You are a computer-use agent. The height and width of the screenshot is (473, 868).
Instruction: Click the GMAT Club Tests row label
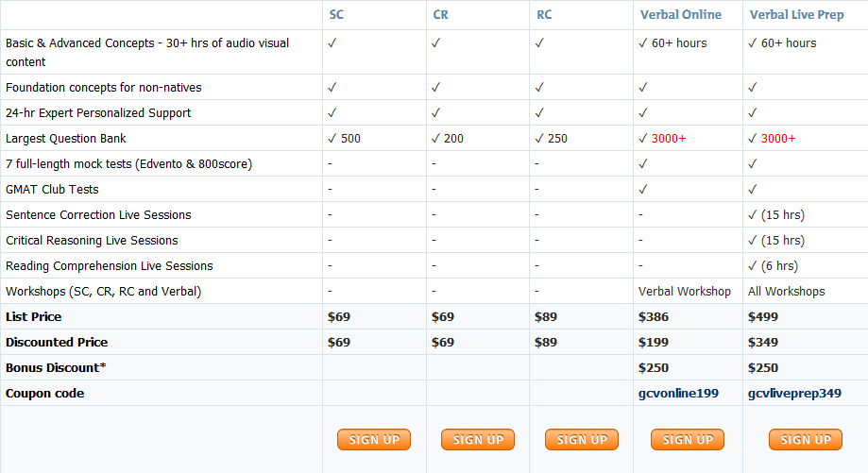pos(52,189)
